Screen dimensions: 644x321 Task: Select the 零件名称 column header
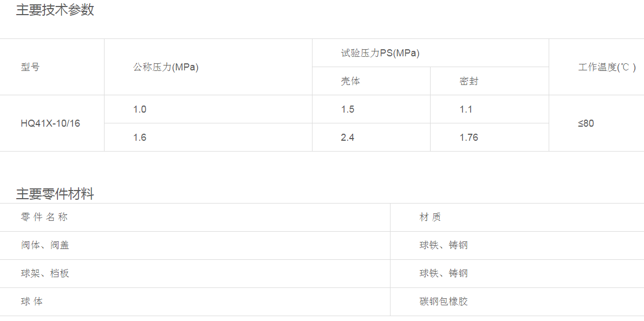tap(44, 217)
